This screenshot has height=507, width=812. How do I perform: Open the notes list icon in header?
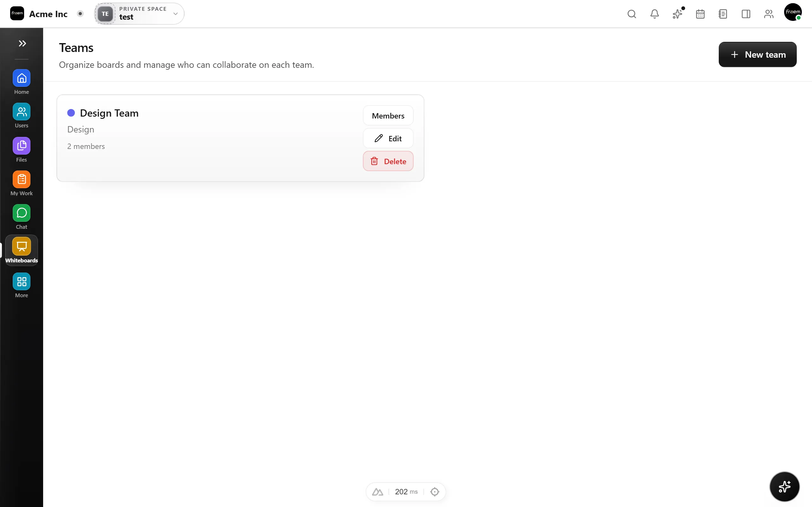point(723,14)
